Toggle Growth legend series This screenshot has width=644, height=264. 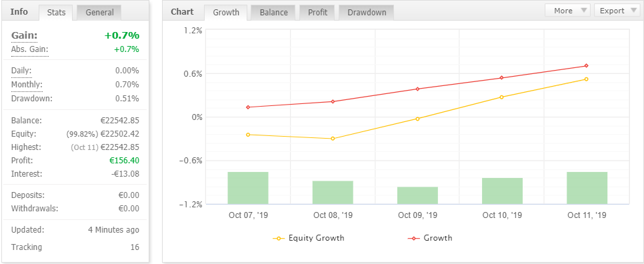pos(429,238)
